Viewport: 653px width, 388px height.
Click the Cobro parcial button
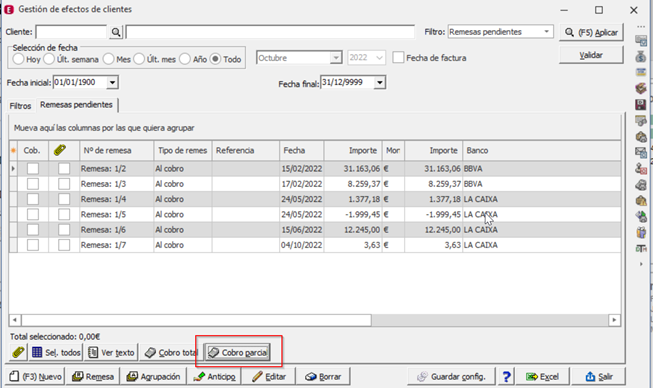coord(238,353)
